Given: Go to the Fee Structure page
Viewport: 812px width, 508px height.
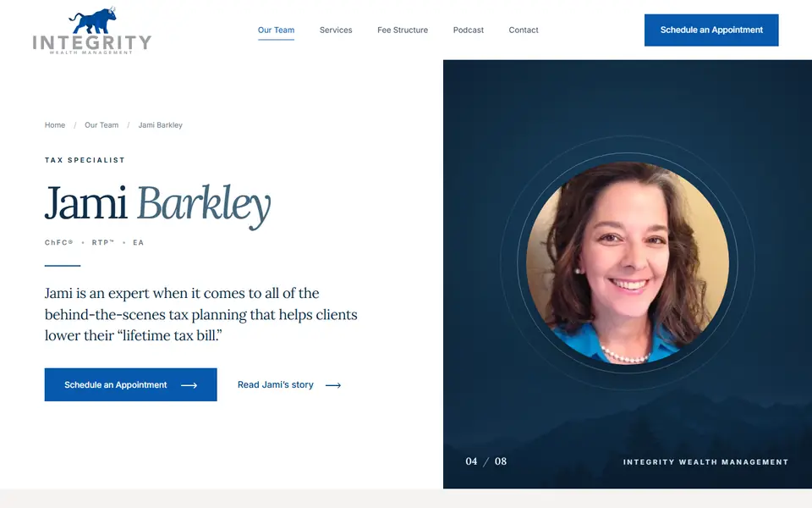Looking at the screenshot, I should [x=403, y=30].
